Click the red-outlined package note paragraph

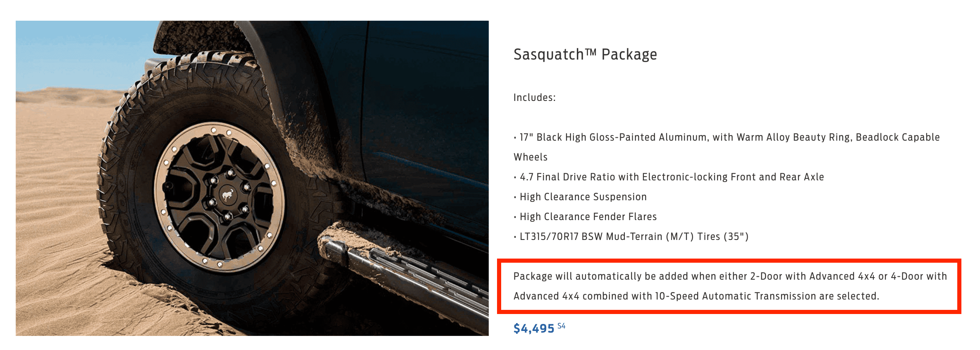tap(729, 286)
